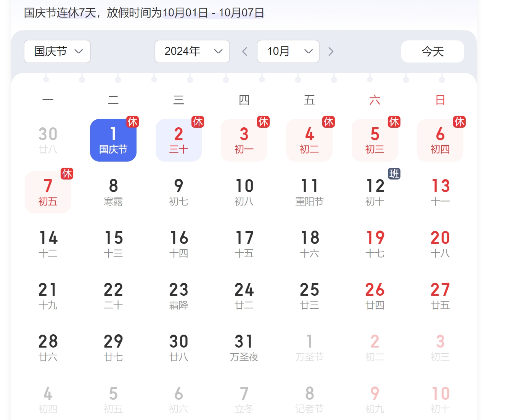
Task: Select October 12 workday 初十
Action: pos(375,192)
